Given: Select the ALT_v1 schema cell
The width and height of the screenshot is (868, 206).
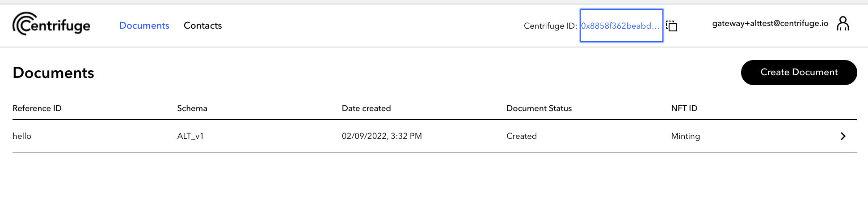Looking at the screenshot, I should [190, 136].
